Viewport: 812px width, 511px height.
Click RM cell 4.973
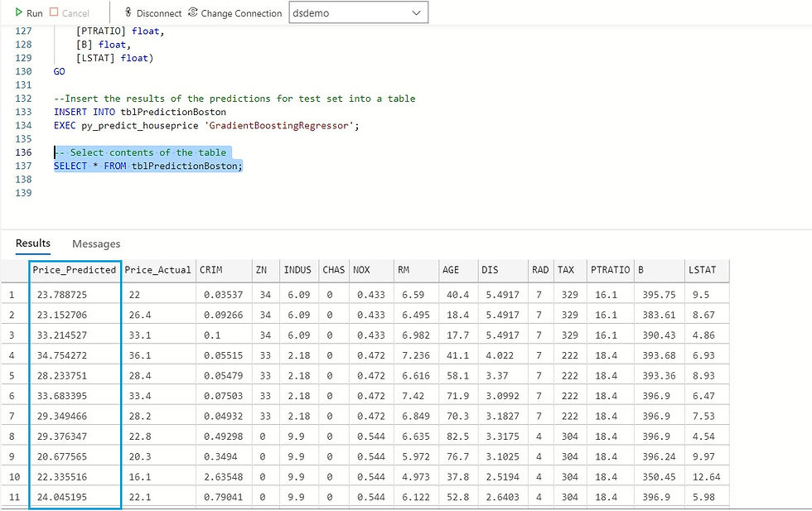click(x=416, y=477)
